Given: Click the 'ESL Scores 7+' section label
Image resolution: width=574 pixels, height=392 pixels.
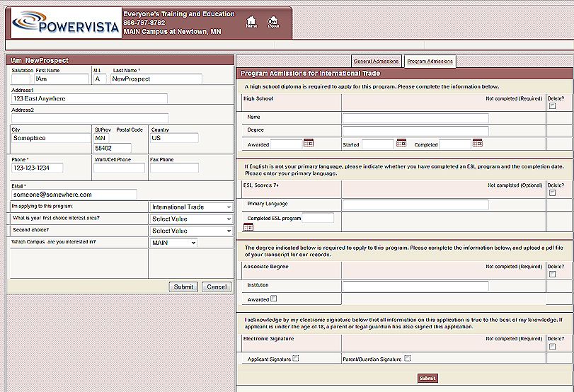Looking at the screenshot, I should click(x=261, y=185).
